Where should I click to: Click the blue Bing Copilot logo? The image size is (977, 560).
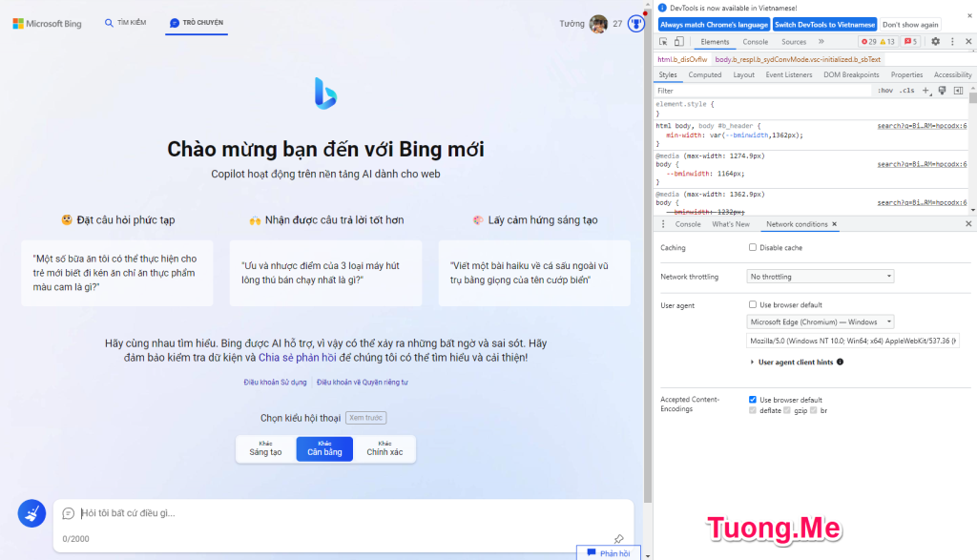tap(325, 93)
